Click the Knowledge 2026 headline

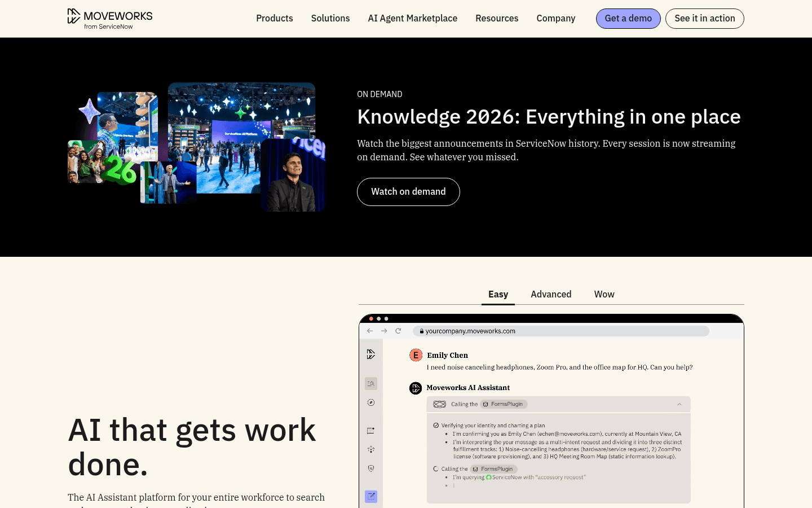tap(549, 117)
